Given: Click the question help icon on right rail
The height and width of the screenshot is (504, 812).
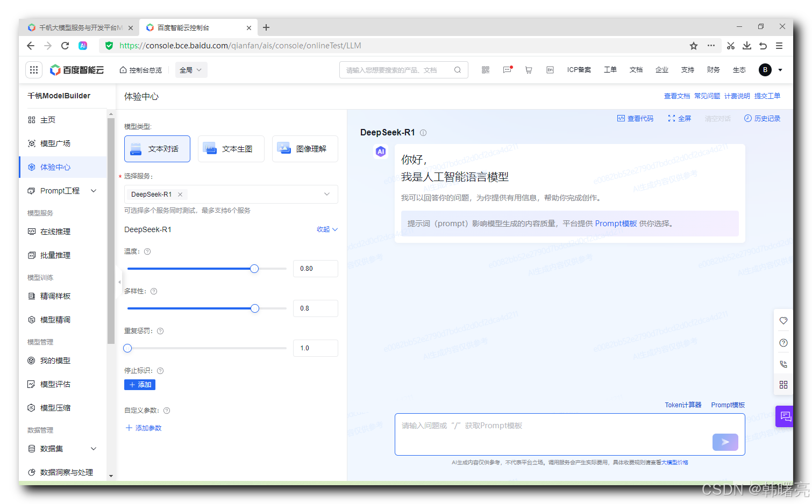Looking at the screenshot, I should [783, 343].
